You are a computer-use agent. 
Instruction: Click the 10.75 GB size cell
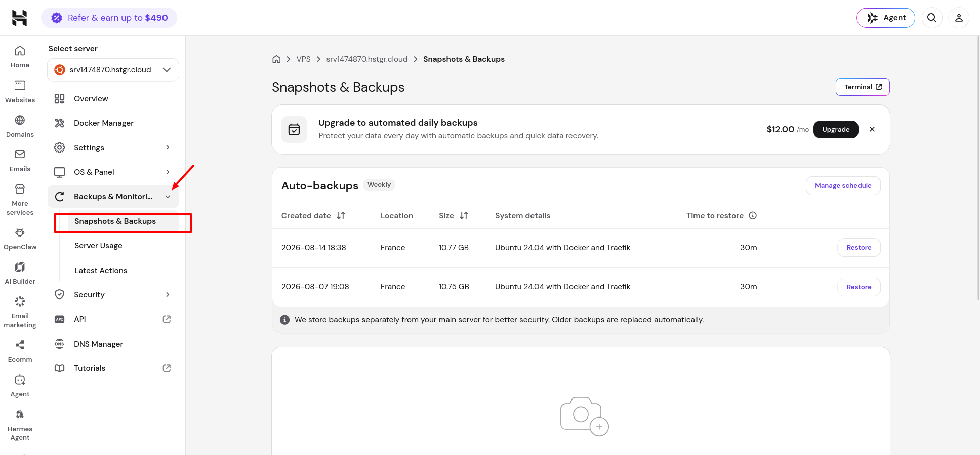[454, 287]
